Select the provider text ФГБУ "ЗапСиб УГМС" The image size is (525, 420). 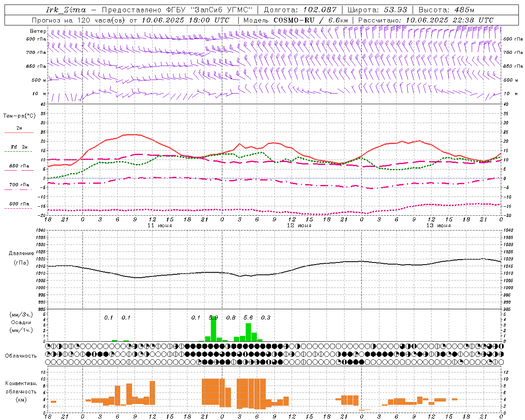point(208,10)
